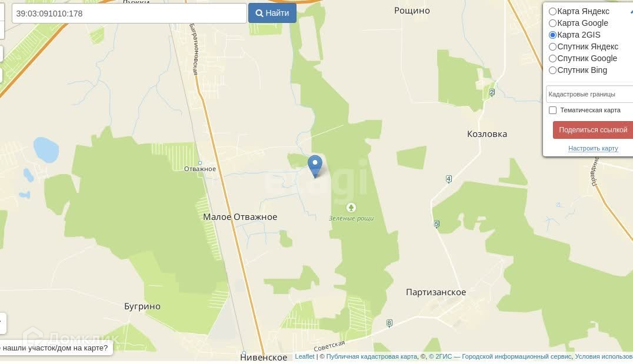Select the Карта Google radio option

[x=552, y=23]
